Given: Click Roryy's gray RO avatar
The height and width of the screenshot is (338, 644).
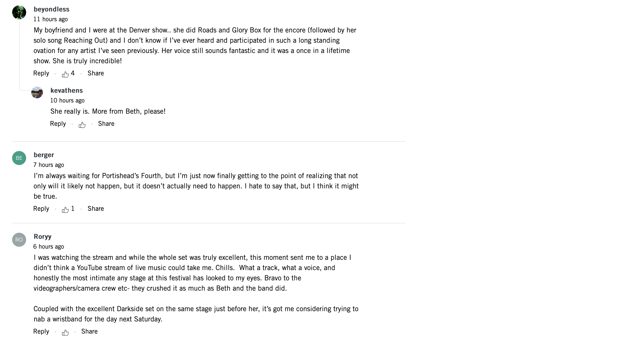Looking at the screenshot, I should (x=19, y=240).
